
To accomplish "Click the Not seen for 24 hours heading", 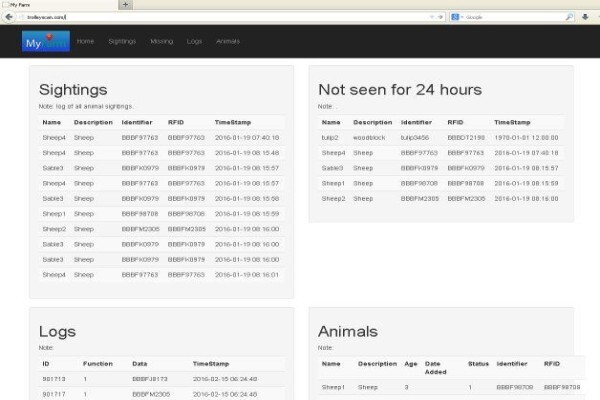I will [x=400, y=90].
